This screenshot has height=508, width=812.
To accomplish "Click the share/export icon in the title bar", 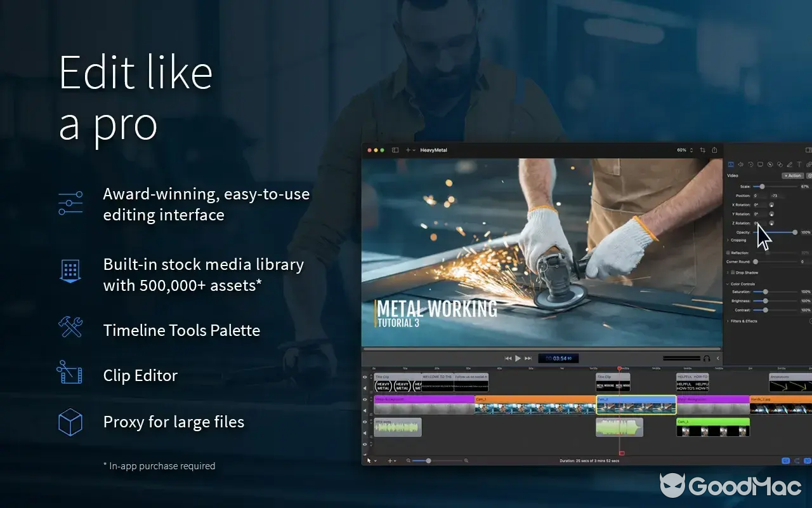I will click(x=714, y=150).
